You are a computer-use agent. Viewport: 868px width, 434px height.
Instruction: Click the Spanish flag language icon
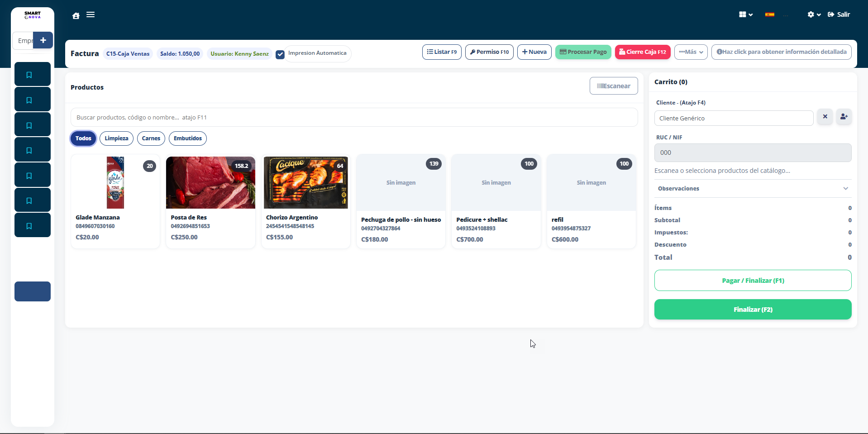769,14
